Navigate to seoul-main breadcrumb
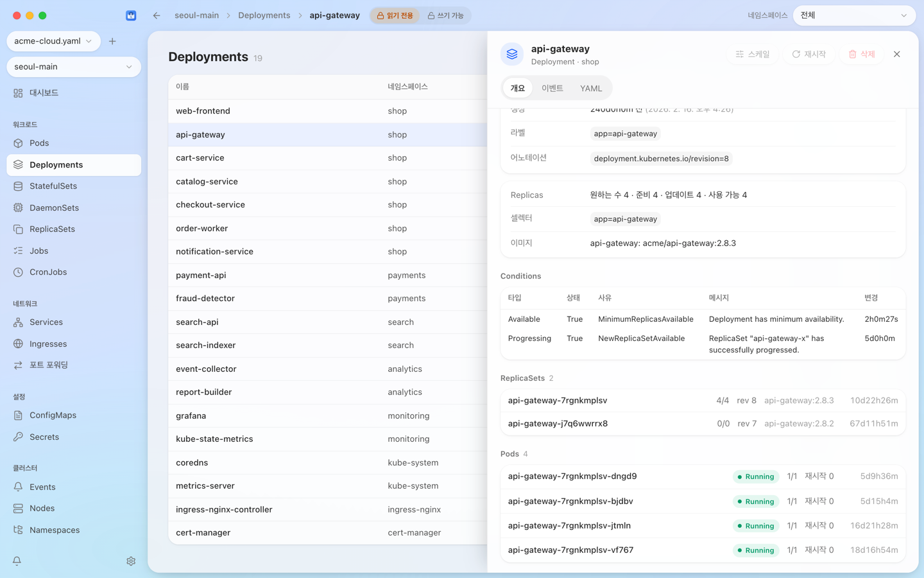The width and height of the screenshot is (924, 578). tap(197, 15)
